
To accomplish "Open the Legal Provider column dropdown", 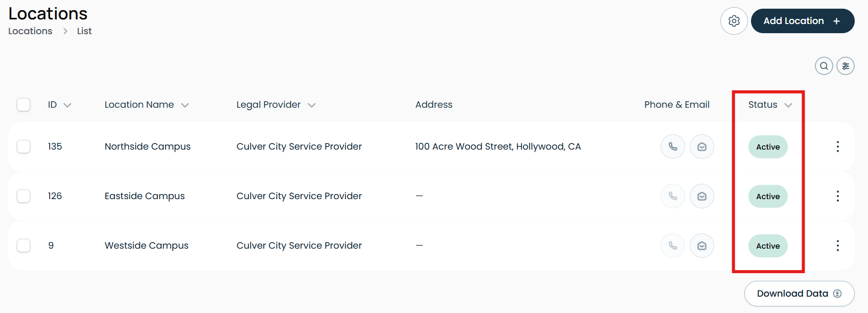I will pyautogui.click(x=312, y=105).
